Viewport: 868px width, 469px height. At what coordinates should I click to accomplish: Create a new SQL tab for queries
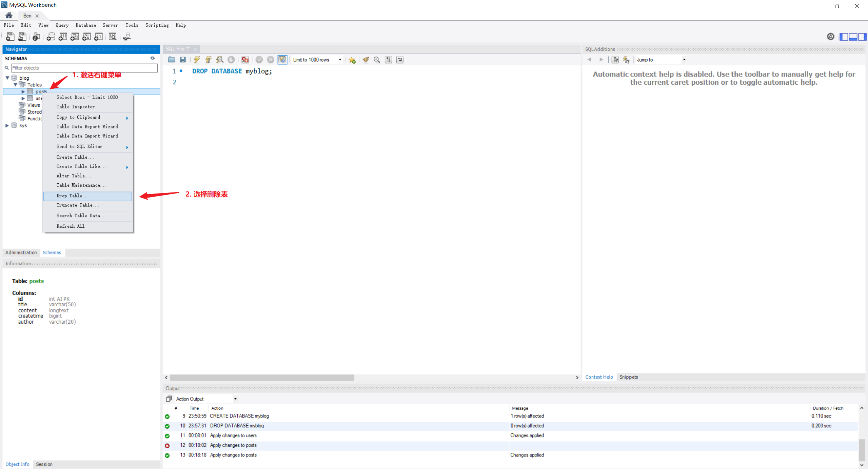(10, 37)
